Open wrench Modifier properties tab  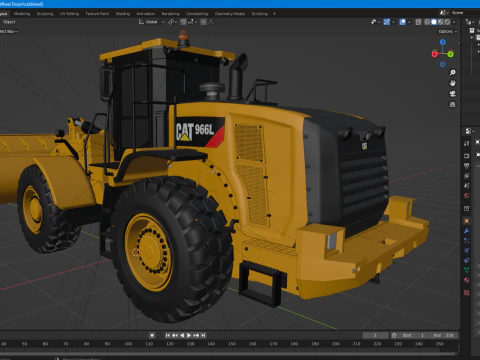pos(467,231)
